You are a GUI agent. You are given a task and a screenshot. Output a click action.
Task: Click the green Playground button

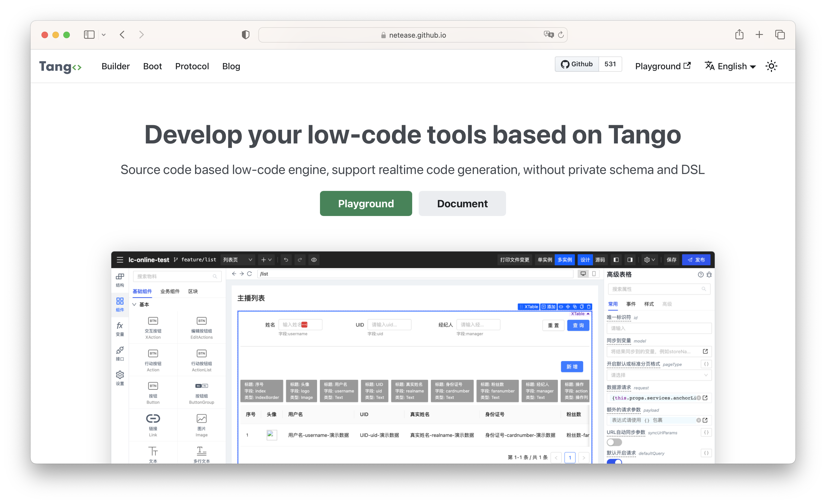[x=366, y=203]
